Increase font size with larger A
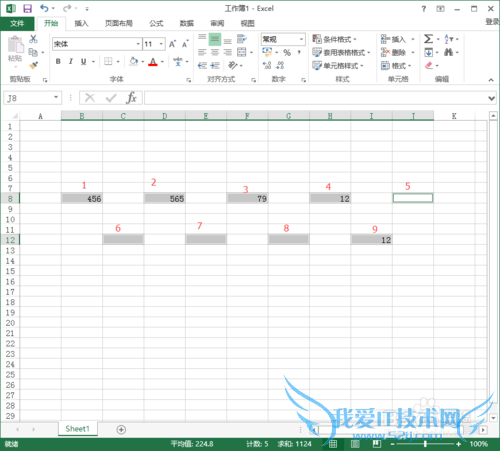This screenshot has width=500, height=451. coord(172,44)
